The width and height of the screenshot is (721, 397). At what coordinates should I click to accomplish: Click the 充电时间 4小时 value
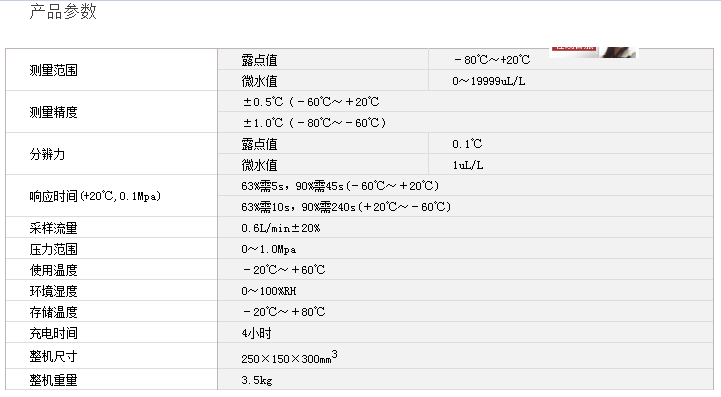click(x=256, y=333)
